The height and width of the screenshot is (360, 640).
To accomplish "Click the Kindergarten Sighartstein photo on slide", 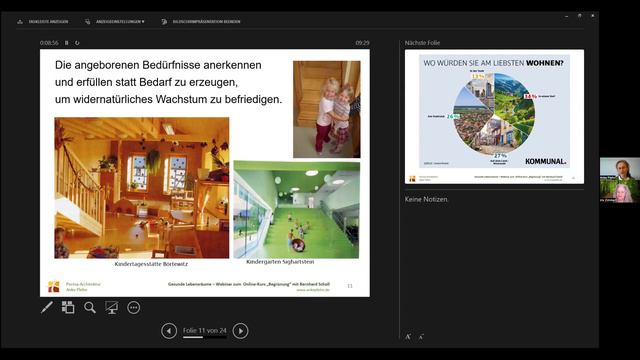I will click(x=297, y=210).
